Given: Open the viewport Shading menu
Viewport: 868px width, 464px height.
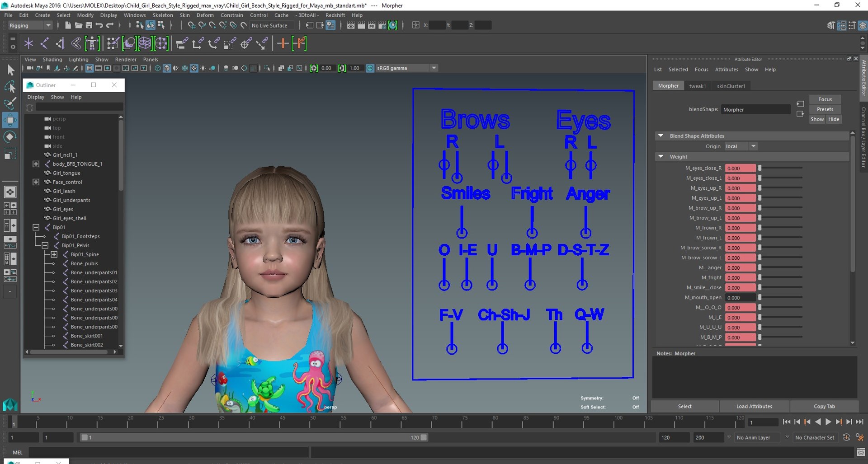Looking at the screenshot, I should pyautogui.click(x=52, y=59).
